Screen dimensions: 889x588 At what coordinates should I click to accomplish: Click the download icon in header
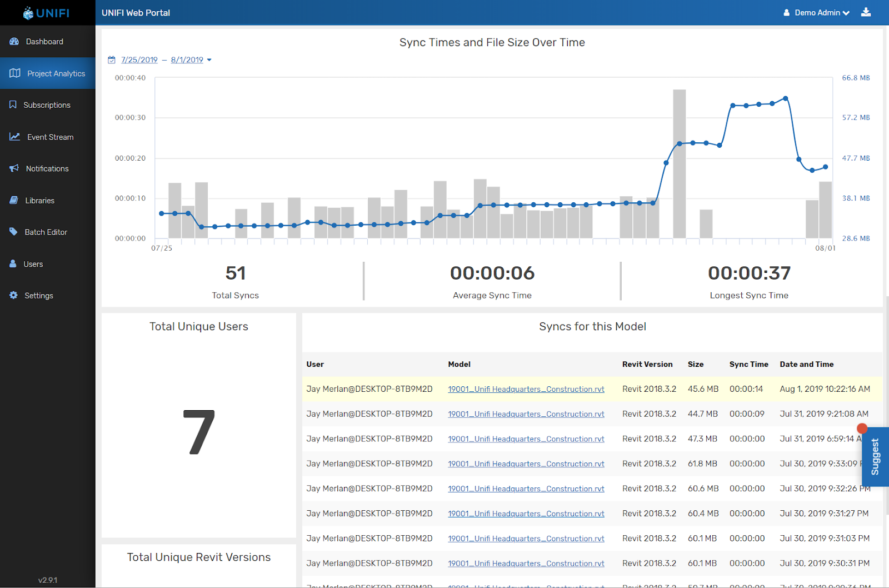point(866,12)
